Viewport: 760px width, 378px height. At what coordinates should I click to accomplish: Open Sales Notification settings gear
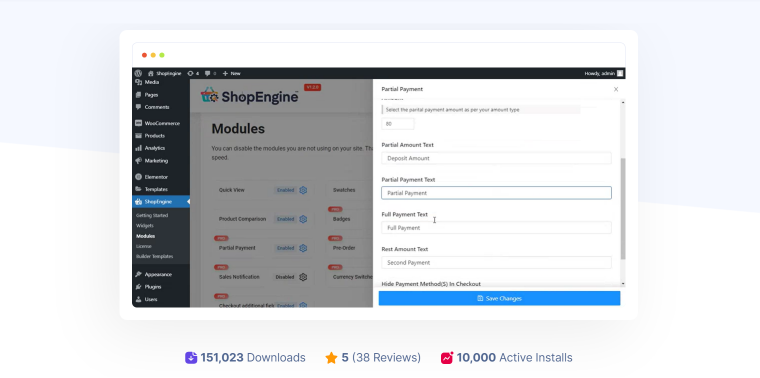click(303, 277)
